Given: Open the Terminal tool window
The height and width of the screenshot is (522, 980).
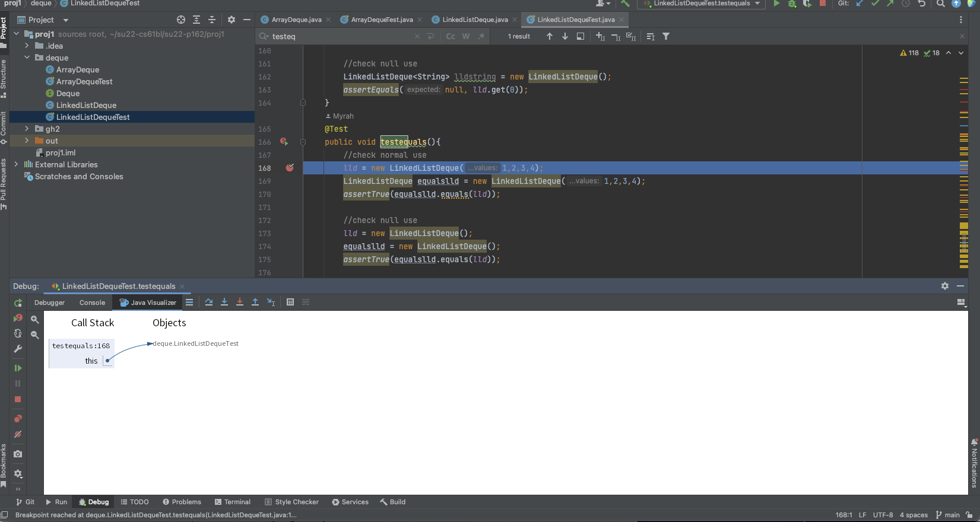Looking at the screenshot, I should [x=233, y=502].
